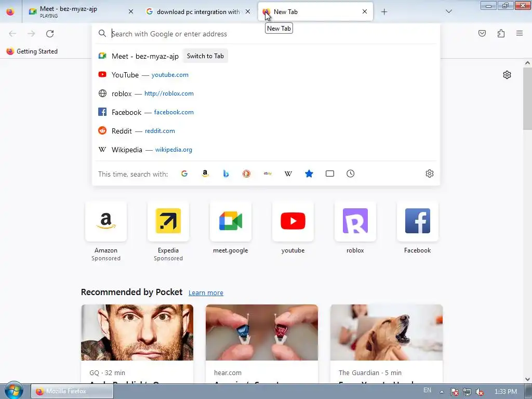The image size is (532, 399).
Task: Go forward with the forward arrow
Action: click(31, 34)
